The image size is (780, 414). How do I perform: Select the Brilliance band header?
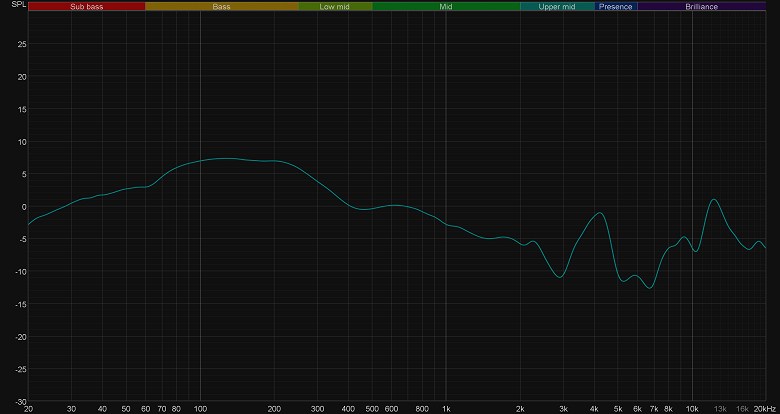click(x=701, y=6)
